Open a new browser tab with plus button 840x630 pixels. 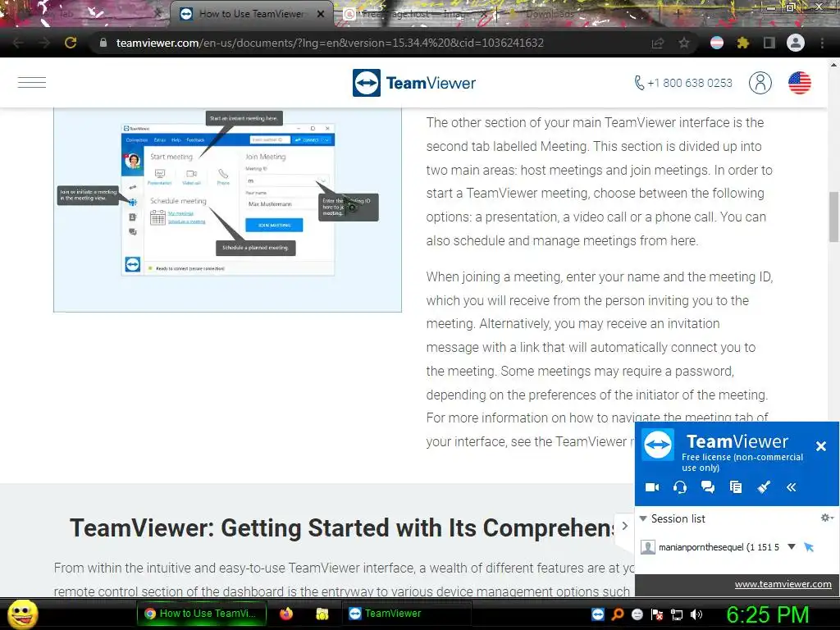click(x=678, y=14)
